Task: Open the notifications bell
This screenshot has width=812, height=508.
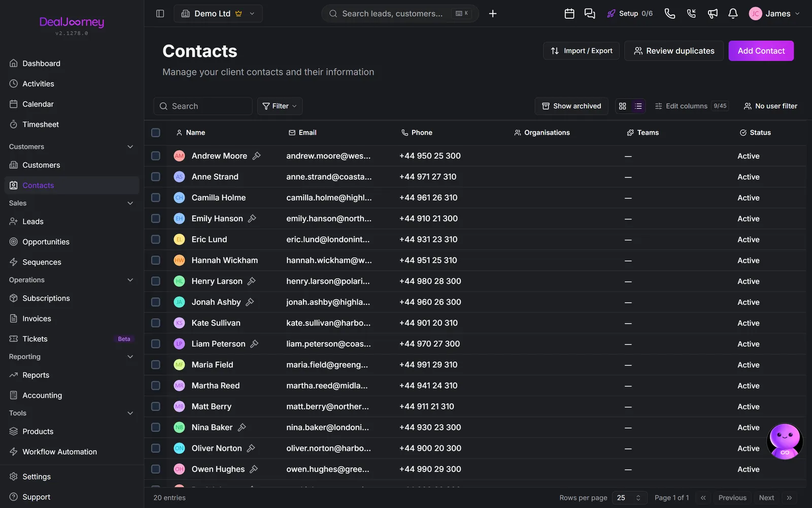Action: (x=733, y=14)
